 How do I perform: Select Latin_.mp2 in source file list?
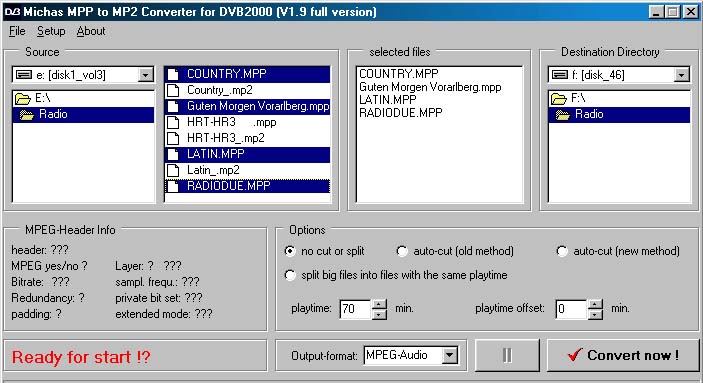(248, 170)
